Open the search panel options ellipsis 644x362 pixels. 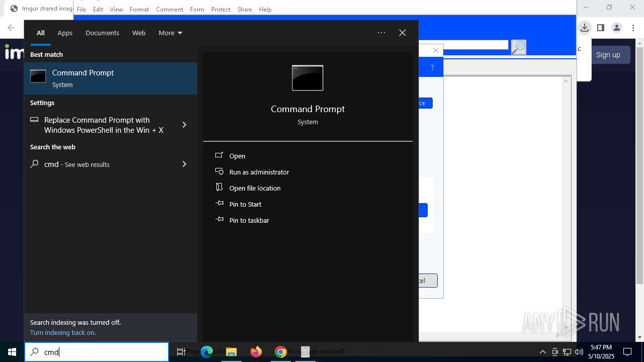pos(381,33)
